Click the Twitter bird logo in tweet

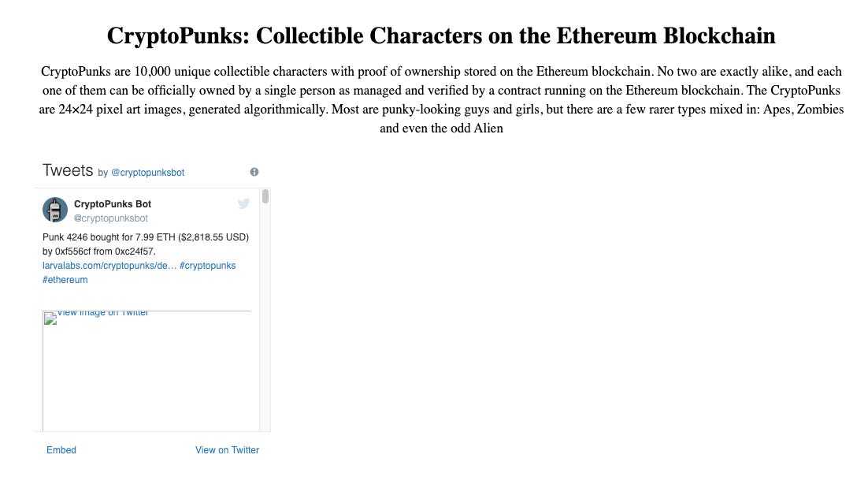[243, 203]
